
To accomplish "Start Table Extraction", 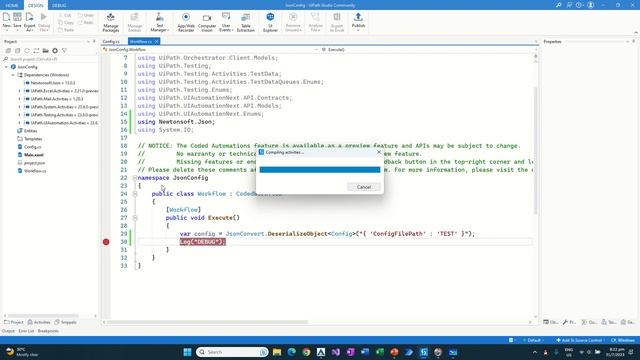I will pos(246,22).
